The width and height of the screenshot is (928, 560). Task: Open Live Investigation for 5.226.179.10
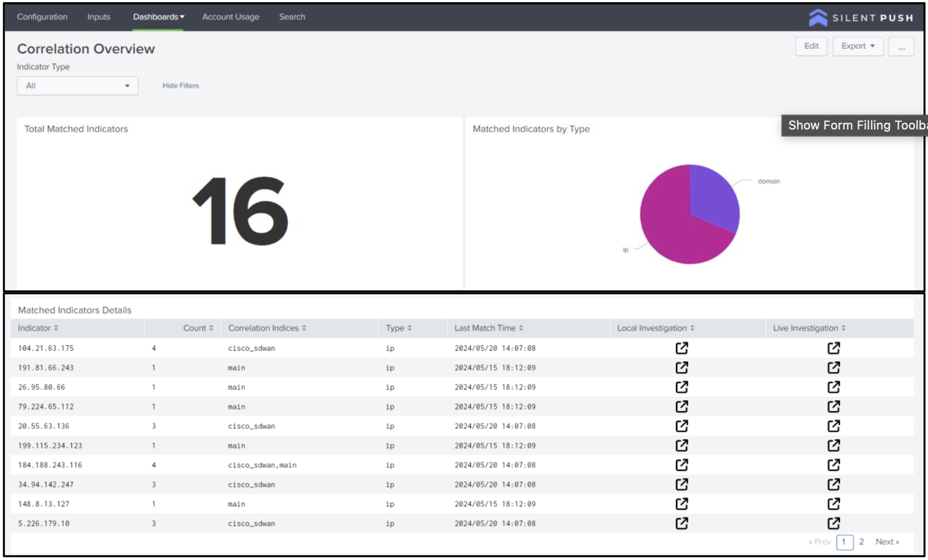pyautogui.click(x=833, y=523)
